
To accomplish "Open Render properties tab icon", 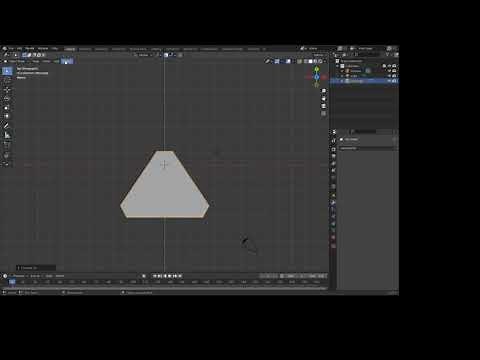I will pos(334,149).
